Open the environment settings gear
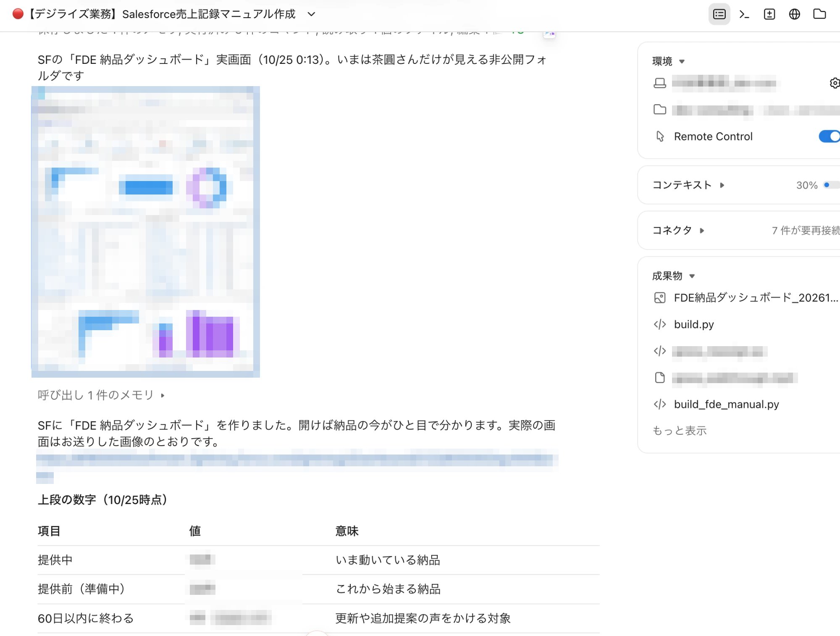840x636 pixels. coord(835,83)
